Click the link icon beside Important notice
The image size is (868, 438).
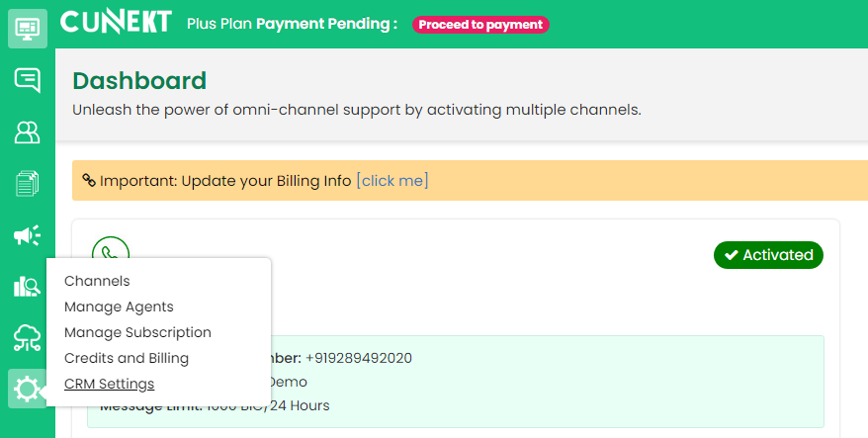pos(89,180)
